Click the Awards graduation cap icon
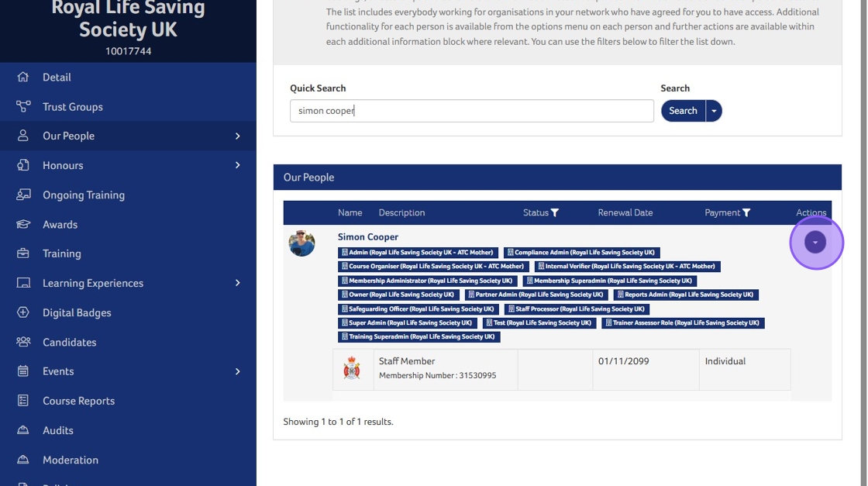Viewport: 868px width, 486px height. pos(22,224)
